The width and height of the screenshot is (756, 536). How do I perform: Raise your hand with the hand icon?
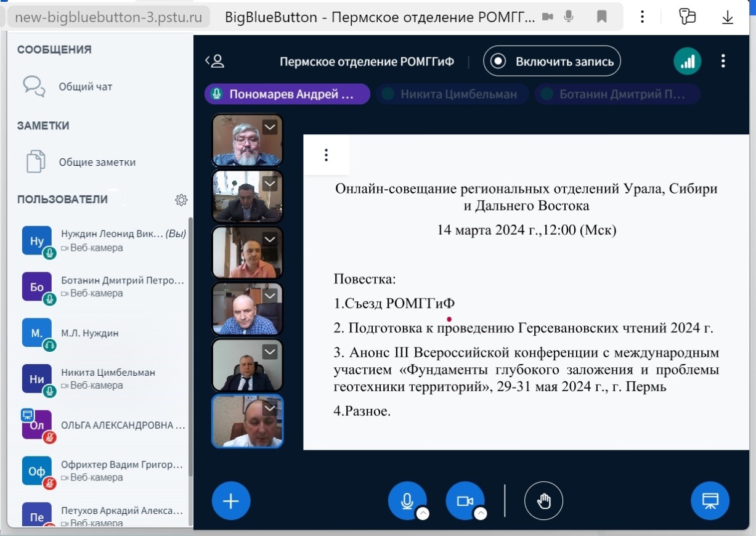(x=543, y=501)
